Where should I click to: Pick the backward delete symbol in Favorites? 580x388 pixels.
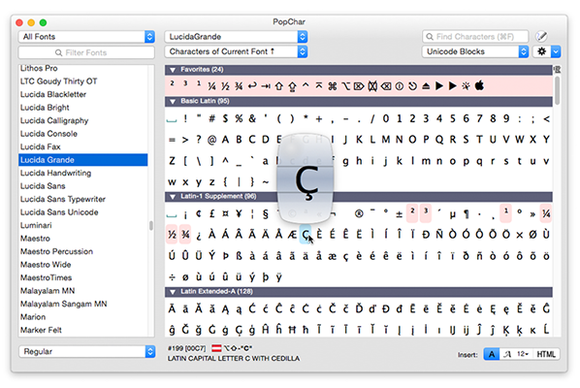point(386,86)
